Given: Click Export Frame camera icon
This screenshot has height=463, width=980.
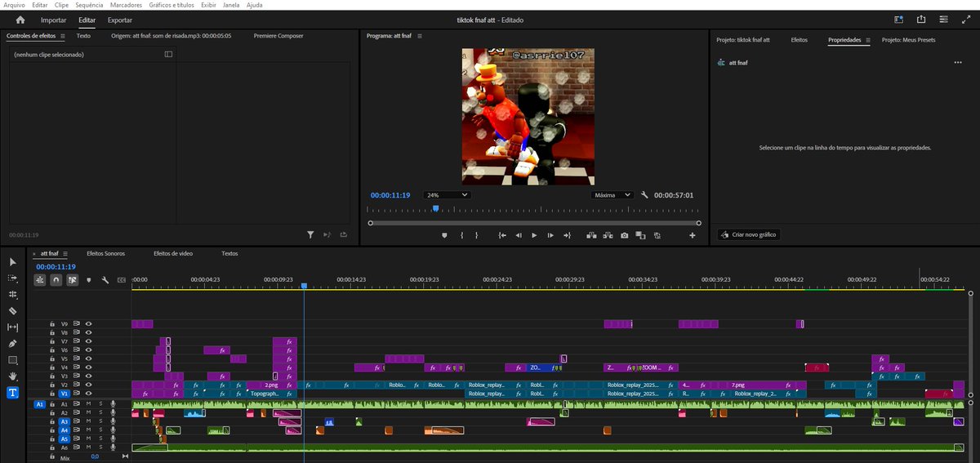Looking at the screenshot, I should click(x=624, y=235).
